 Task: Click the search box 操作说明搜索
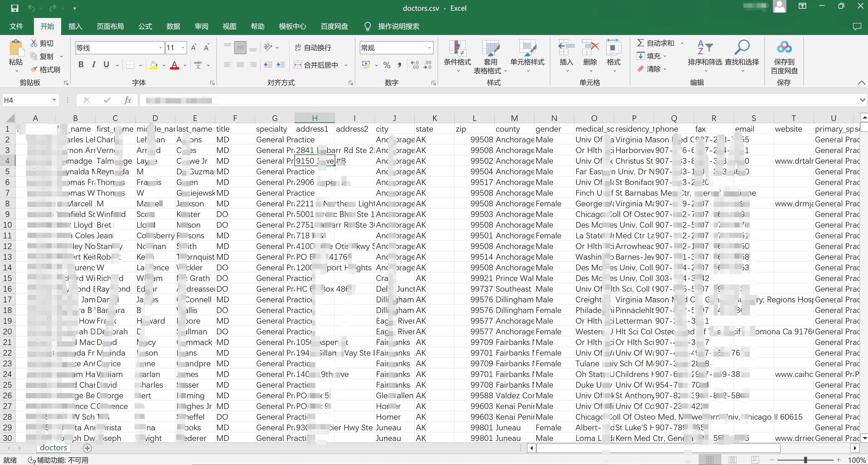click(399, 26)
